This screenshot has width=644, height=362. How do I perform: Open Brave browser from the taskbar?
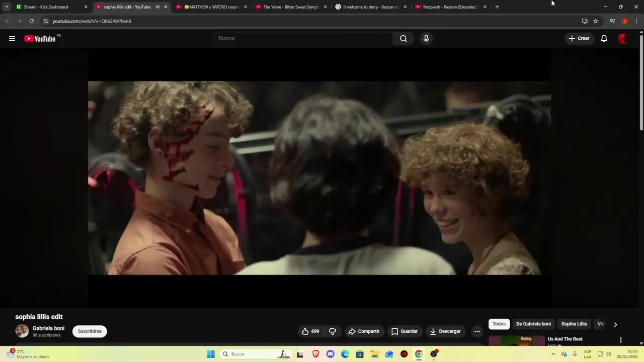(x=315, y=354)
